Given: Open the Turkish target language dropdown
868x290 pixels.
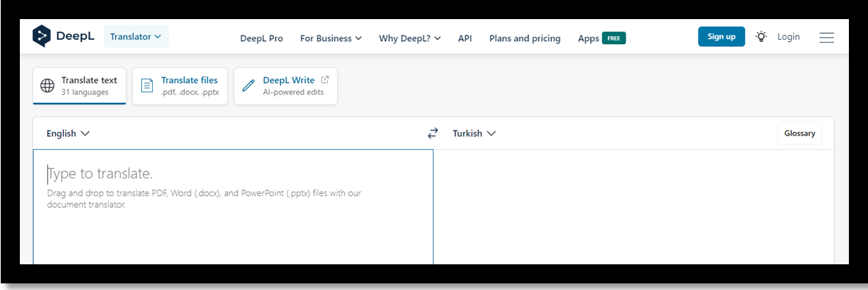Looking at the screenshot, I should click(474, 134).
